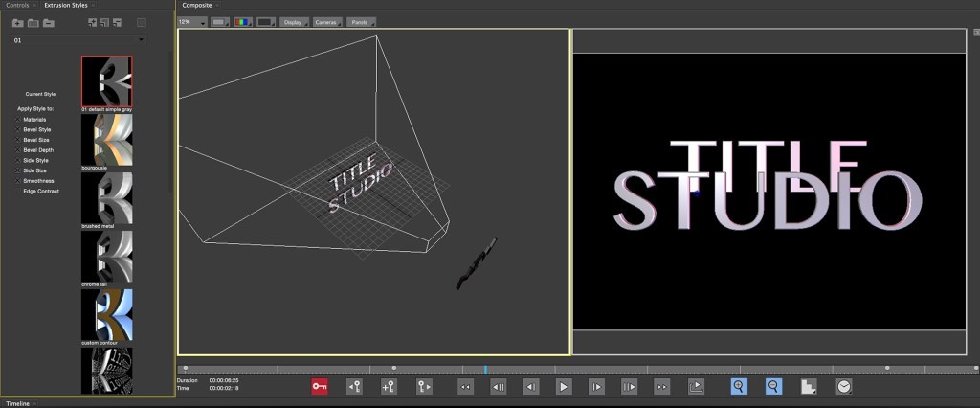Step back one frame
980x408 pixels.
coord(530,386)
